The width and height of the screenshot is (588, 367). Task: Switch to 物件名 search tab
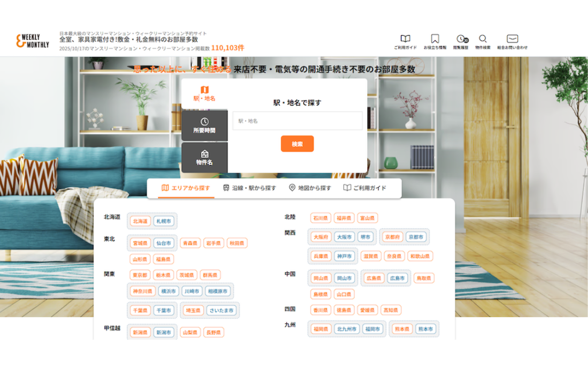204,158
